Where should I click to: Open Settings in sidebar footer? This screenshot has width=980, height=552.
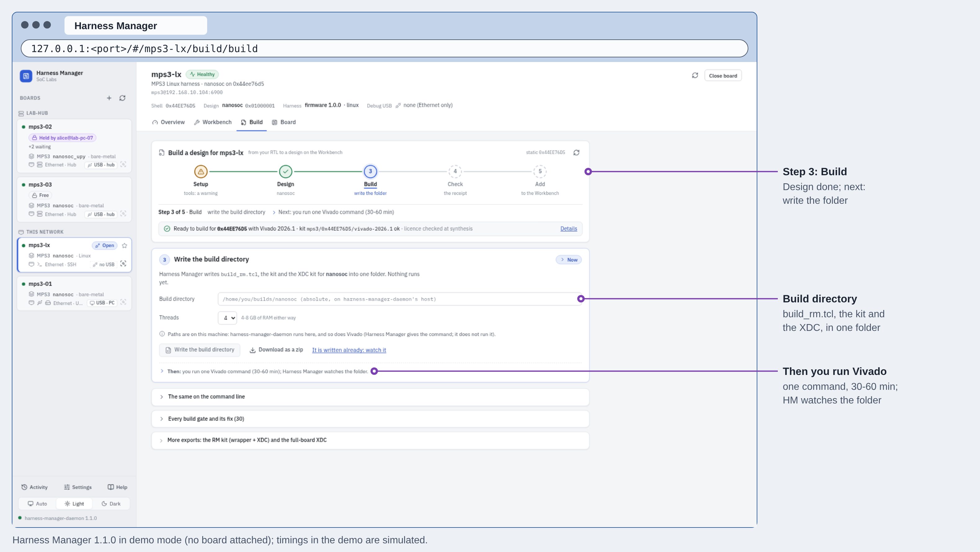[78, 487]
